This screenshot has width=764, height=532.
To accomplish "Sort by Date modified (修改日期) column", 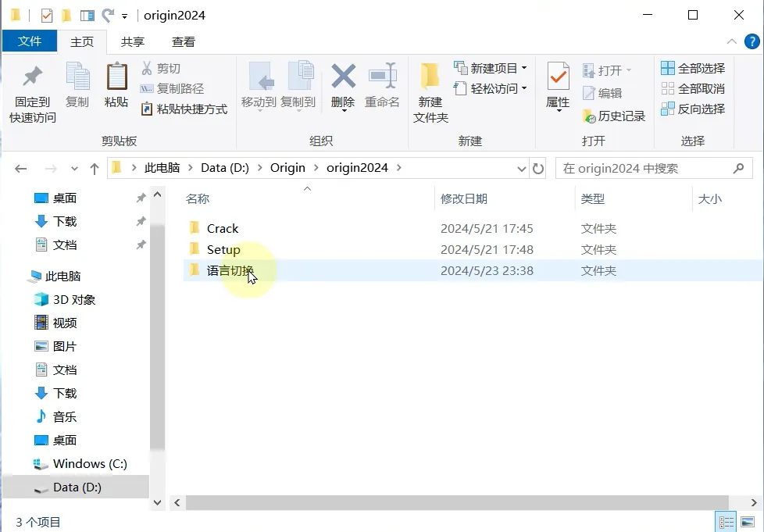I will (x=463, y=198).
